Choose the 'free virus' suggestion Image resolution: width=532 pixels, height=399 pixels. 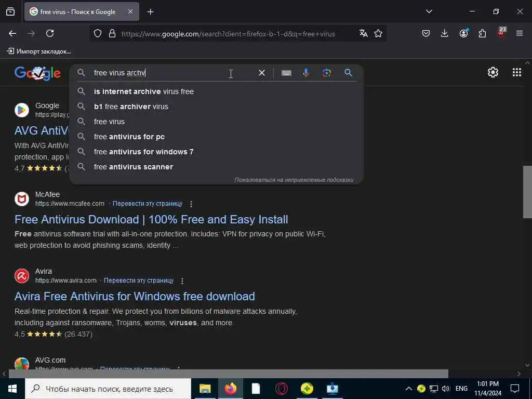[217, 122]
